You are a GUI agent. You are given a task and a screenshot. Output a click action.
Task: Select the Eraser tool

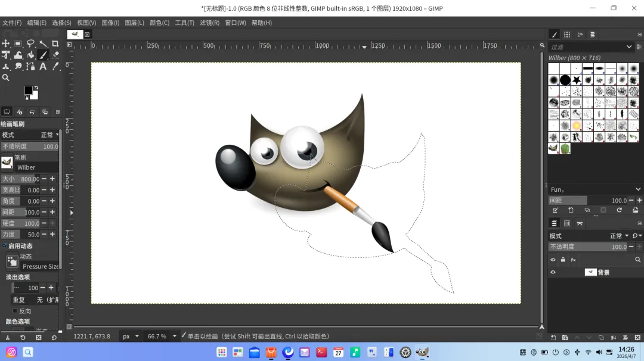tap(55, 55)
